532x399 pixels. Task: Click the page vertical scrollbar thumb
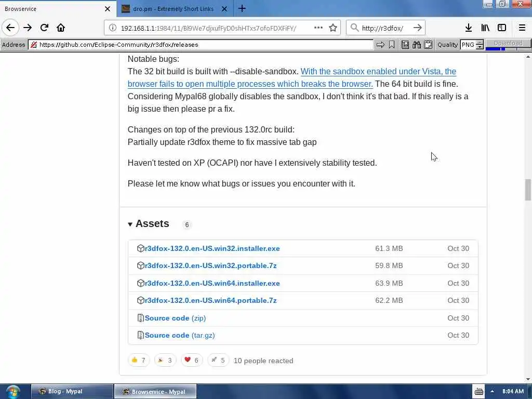[x=528, y=190]
